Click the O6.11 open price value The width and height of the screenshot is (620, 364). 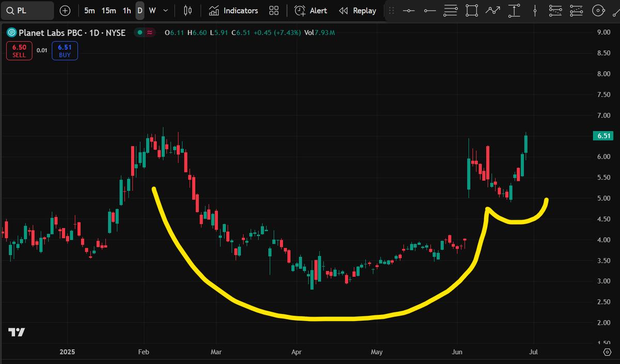[x=174, y=33]
